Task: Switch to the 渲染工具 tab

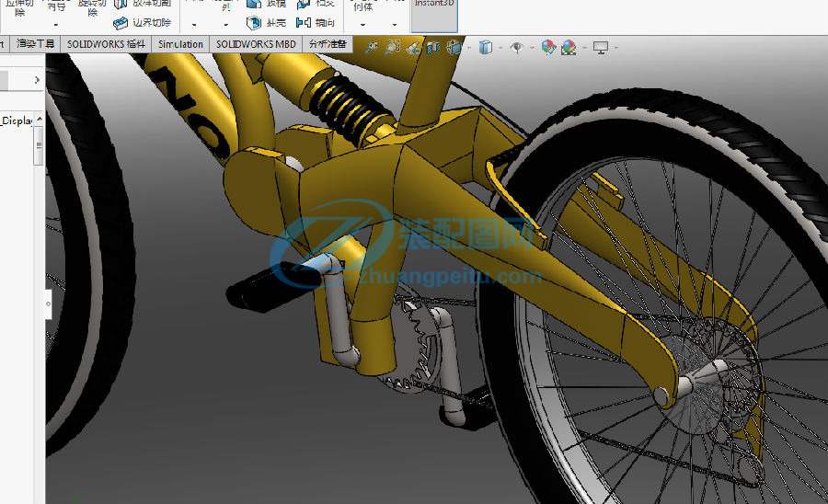Action: [x=35, y=44]
